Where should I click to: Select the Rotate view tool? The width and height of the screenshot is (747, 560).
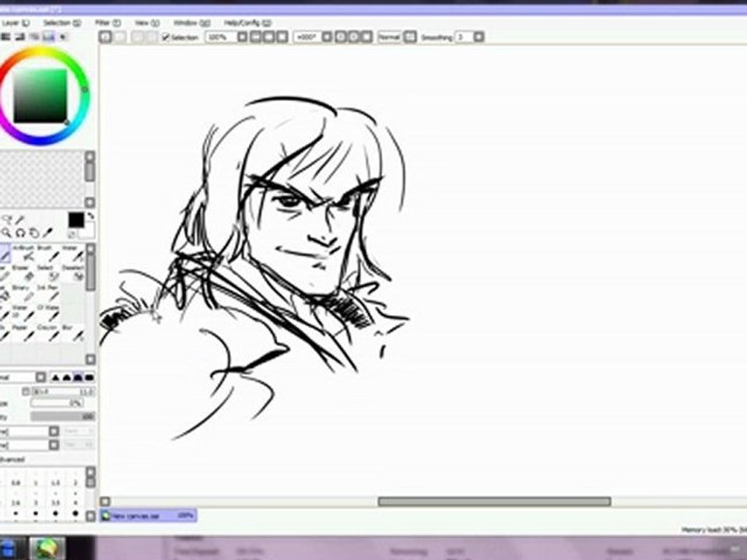(x=20, y=233)
